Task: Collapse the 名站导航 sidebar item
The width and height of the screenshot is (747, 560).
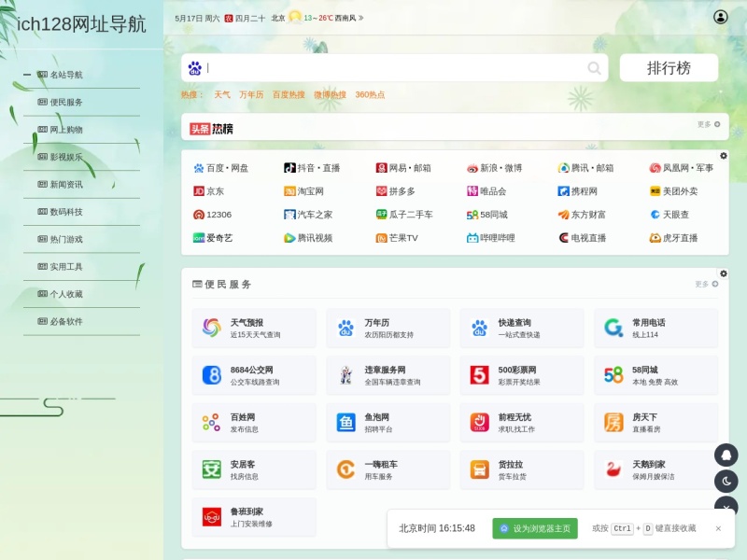Action: (x=27, y=75)
